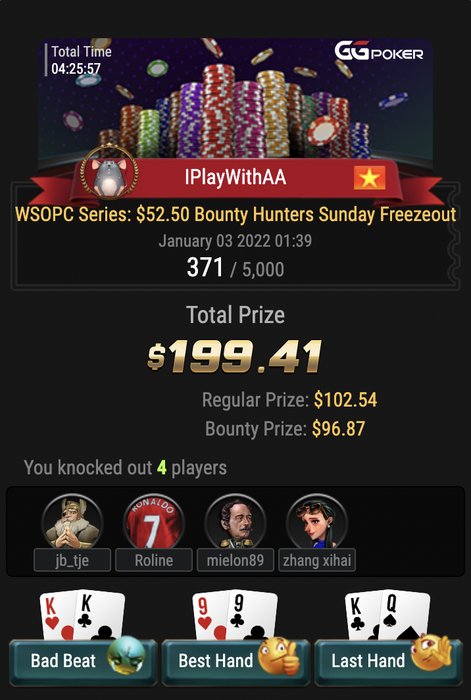
Task: Click the king of hearts card
Action: tap(57, 616)
